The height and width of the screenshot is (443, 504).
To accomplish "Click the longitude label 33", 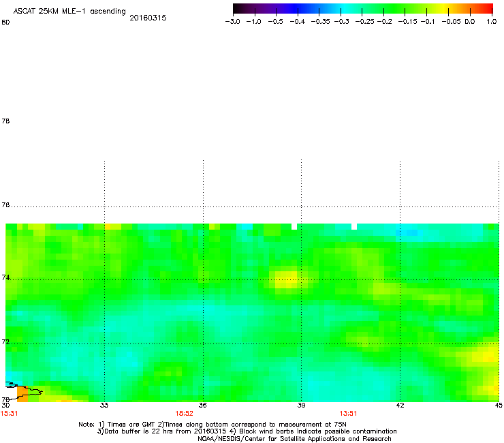I will [104, 406].
